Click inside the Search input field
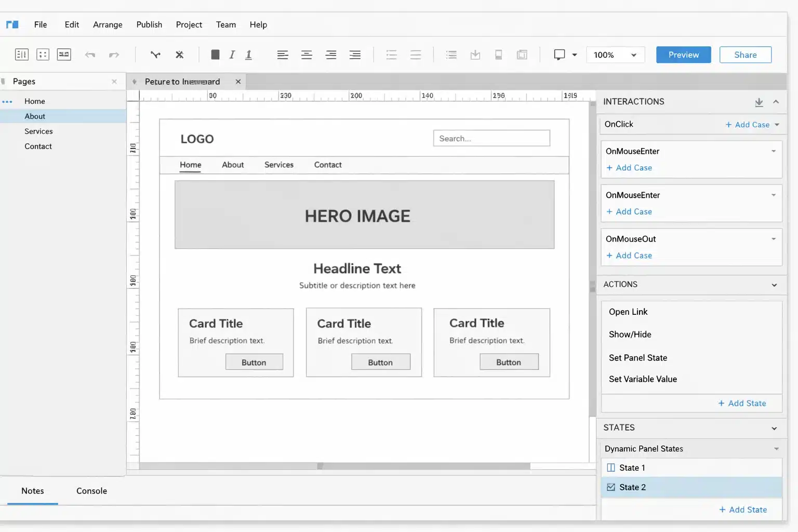Screen dimensions: 798x532 pos(491,138)
